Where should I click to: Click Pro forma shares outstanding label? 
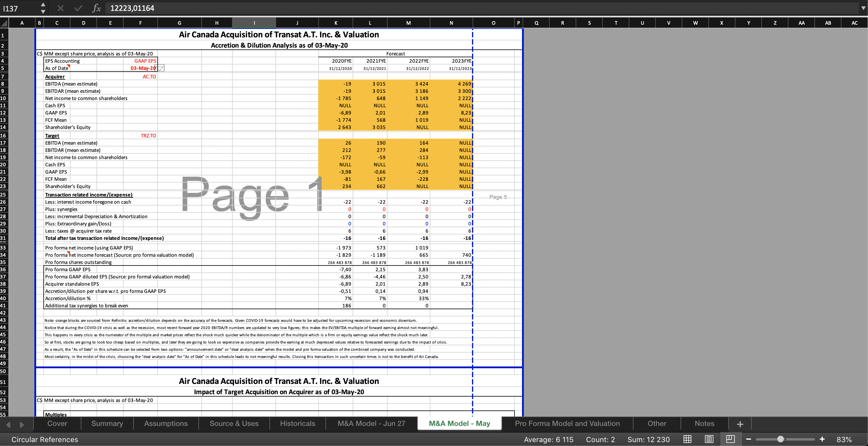(x=78, y=262)
